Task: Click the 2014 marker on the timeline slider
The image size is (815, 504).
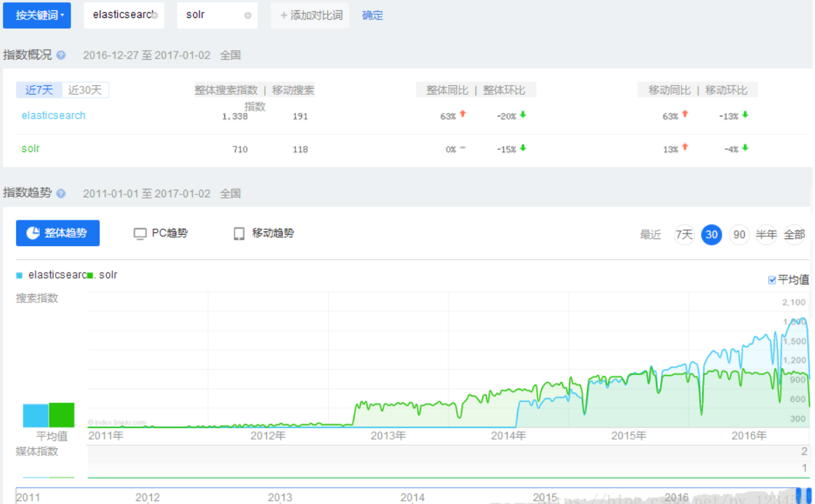Action: pyautogui.click(x=413, y=497)
